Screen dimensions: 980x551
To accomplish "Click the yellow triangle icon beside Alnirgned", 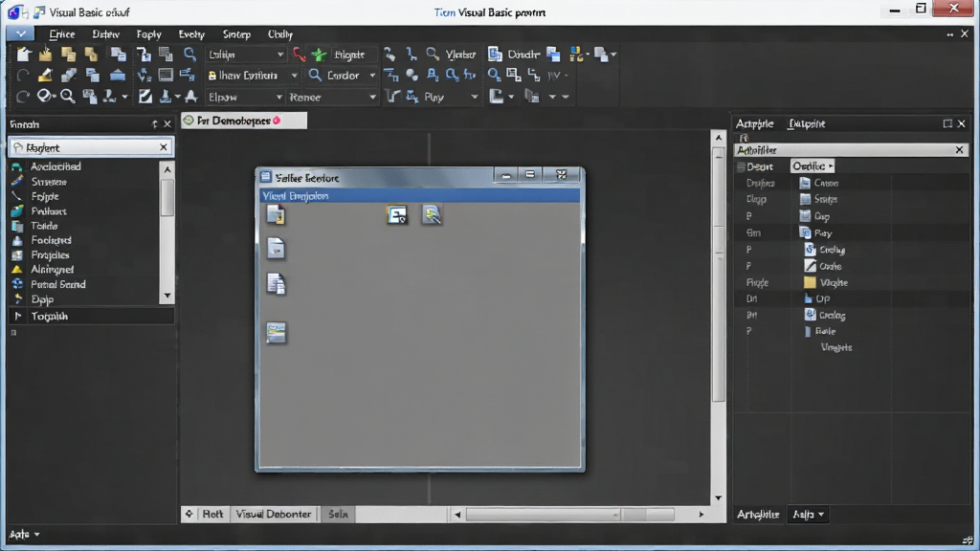I will coord(17,269).
